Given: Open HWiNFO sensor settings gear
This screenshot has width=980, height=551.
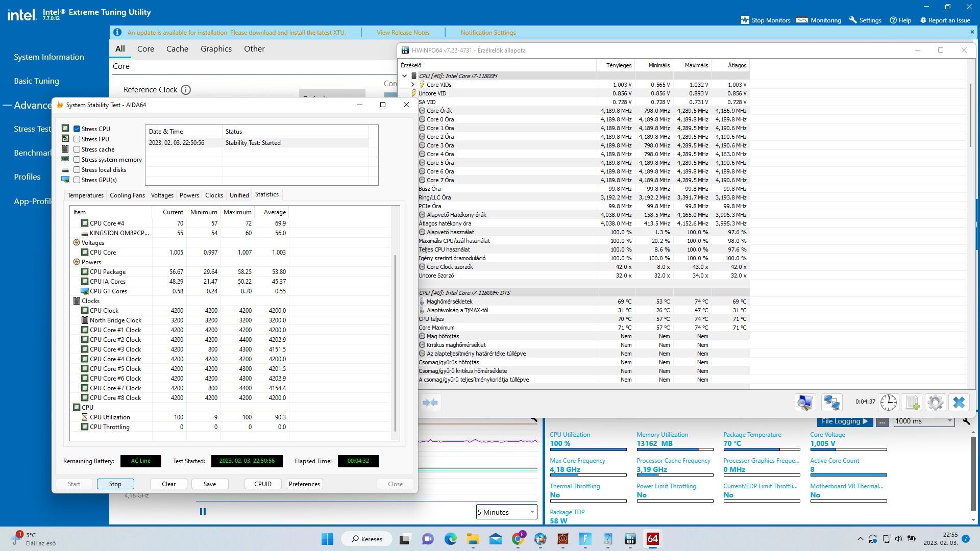Looking at the screenshot, I should pyautogui.click(x=936, y=403).
